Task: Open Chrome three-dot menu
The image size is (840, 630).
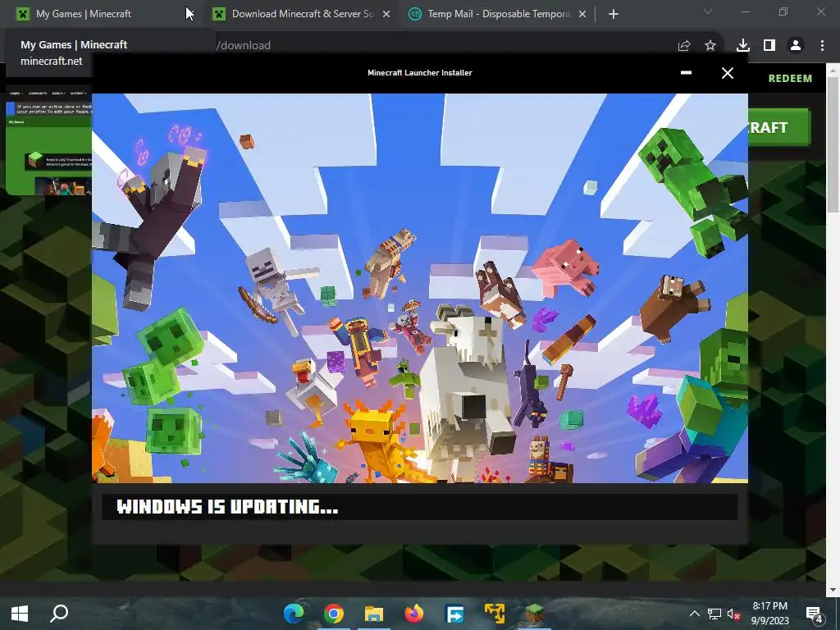Action: tap(822, 46)
